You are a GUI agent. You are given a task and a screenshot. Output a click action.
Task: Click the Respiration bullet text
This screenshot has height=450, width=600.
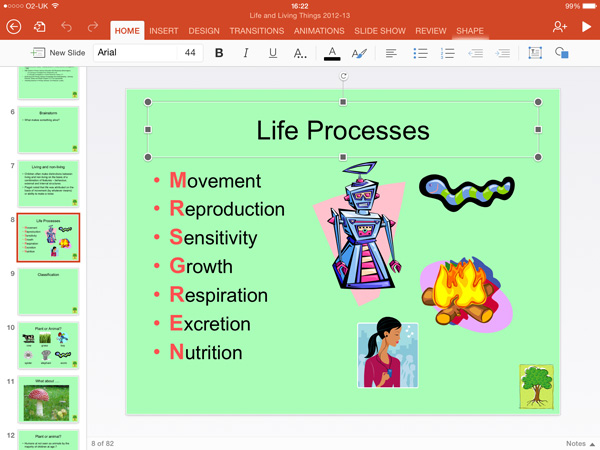pyautogui.click(x=218, y=295)
